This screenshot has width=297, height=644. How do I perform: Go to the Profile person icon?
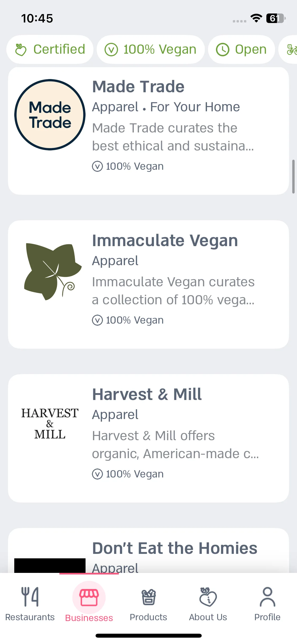(267, 597)
